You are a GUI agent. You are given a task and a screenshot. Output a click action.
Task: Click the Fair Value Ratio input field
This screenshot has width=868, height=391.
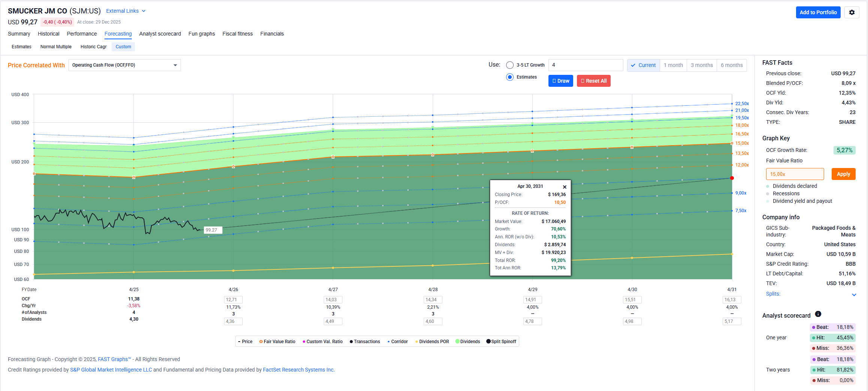pos(795,174)
